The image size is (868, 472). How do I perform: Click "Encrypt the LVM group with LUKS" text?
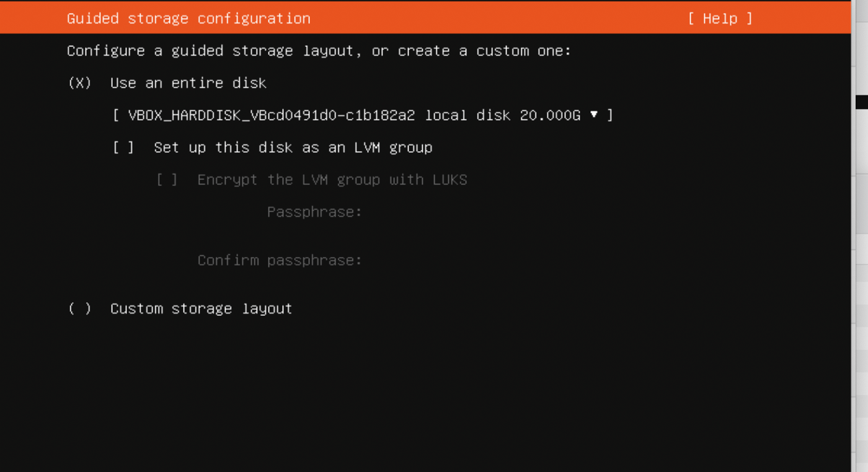tap(332, 180)
